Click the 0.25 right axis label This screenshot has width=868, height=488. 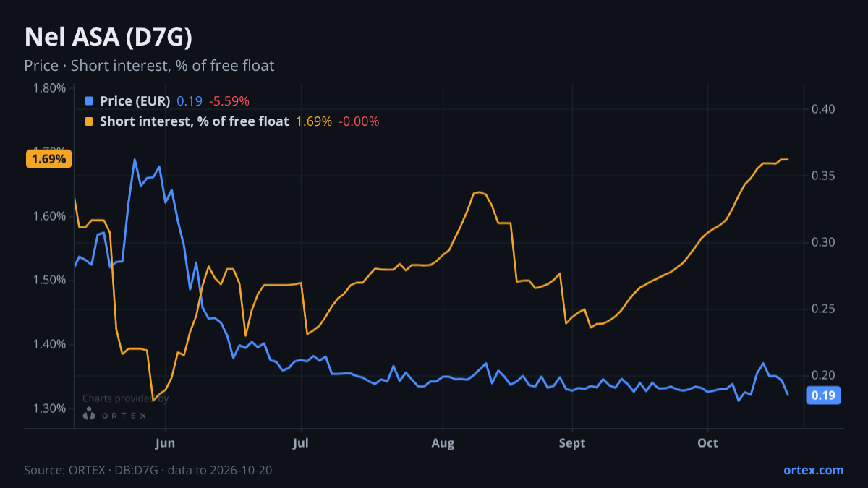(824, 309)
